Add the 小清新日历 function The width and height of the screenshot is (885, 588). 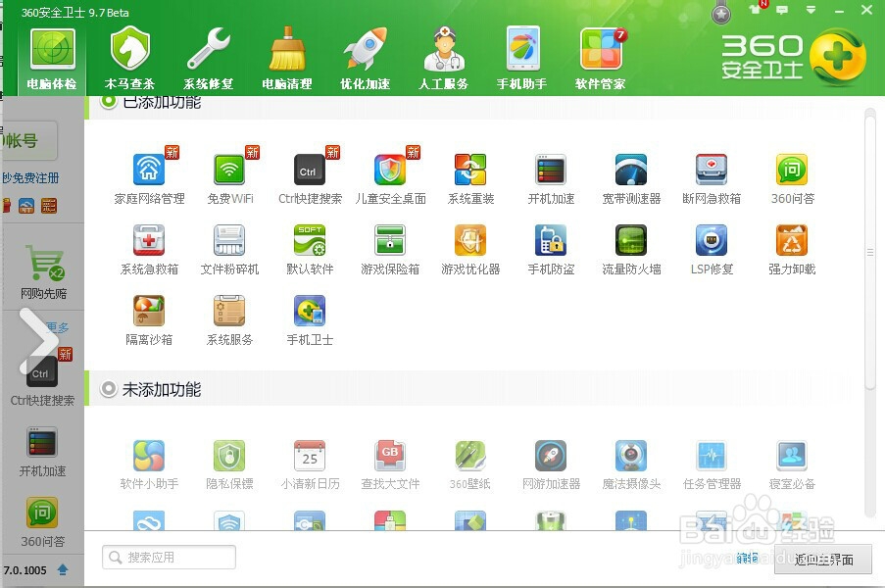pos(310,465)
